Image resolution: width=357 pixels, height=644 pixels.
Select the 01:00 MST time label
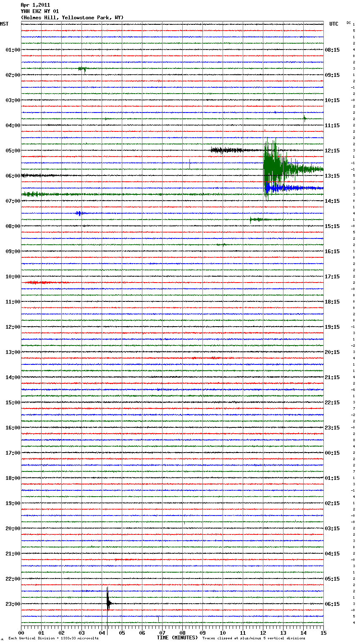pyautogui.click(x=13, y=50)
